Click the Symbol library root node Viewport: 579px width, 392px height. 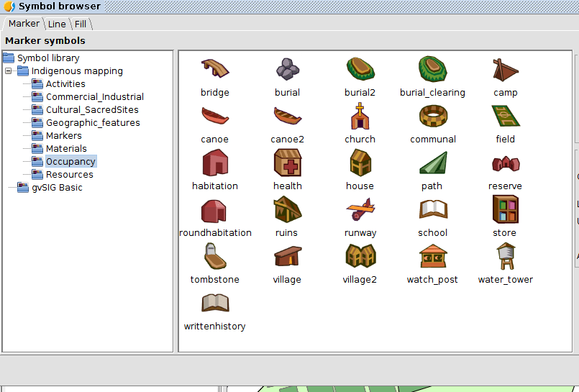point(48,58)
